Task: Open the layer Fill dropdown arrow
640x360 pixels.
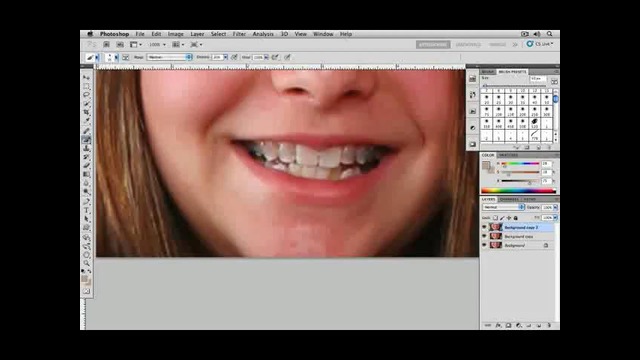Action: pos(556,218)
